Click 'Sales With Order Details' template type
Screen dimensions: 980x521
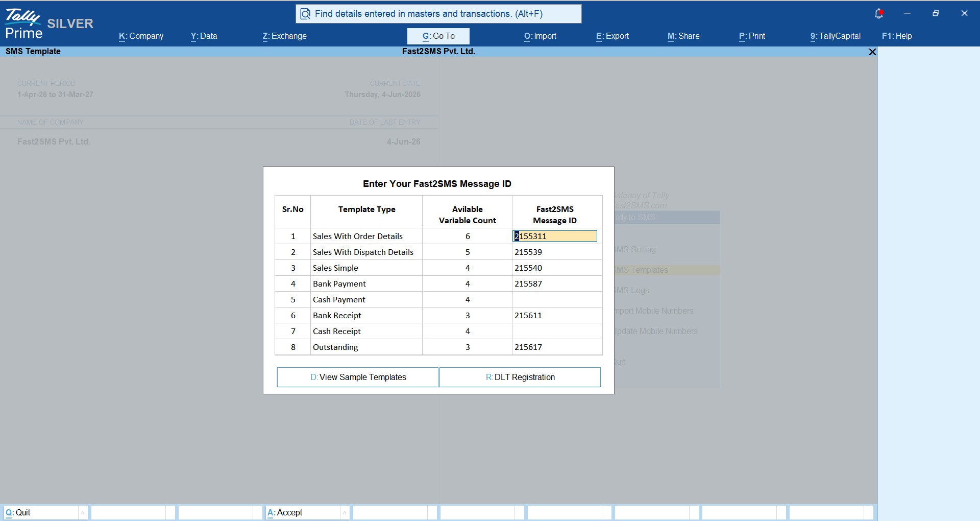[358, 236]
